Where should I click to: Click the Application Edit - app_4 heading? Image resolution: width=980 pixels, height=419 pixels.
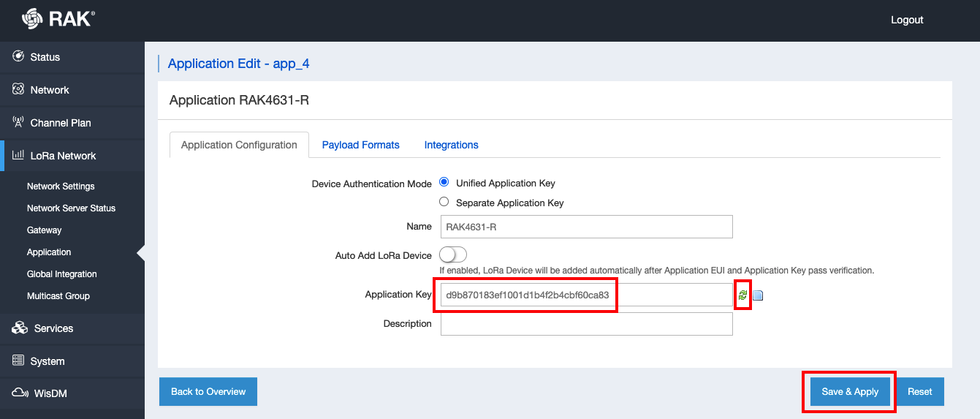pos(238,64)
